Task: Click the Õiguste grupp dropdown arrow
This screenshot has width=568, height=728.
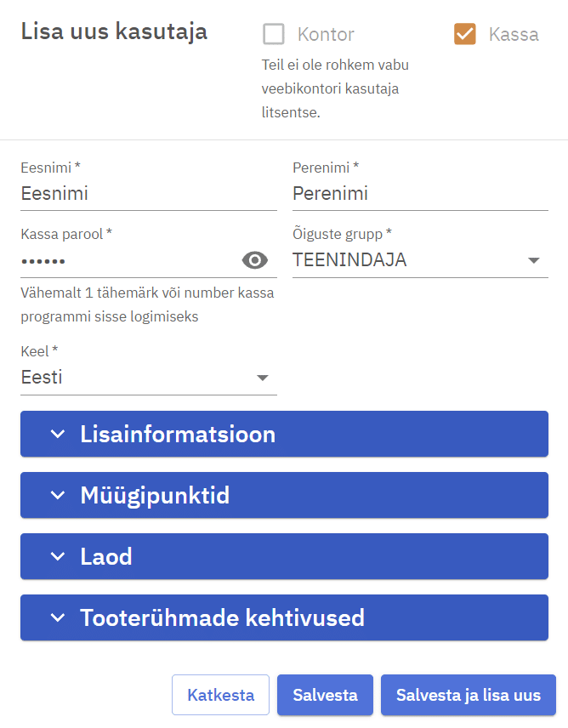Action: point(534,260)
